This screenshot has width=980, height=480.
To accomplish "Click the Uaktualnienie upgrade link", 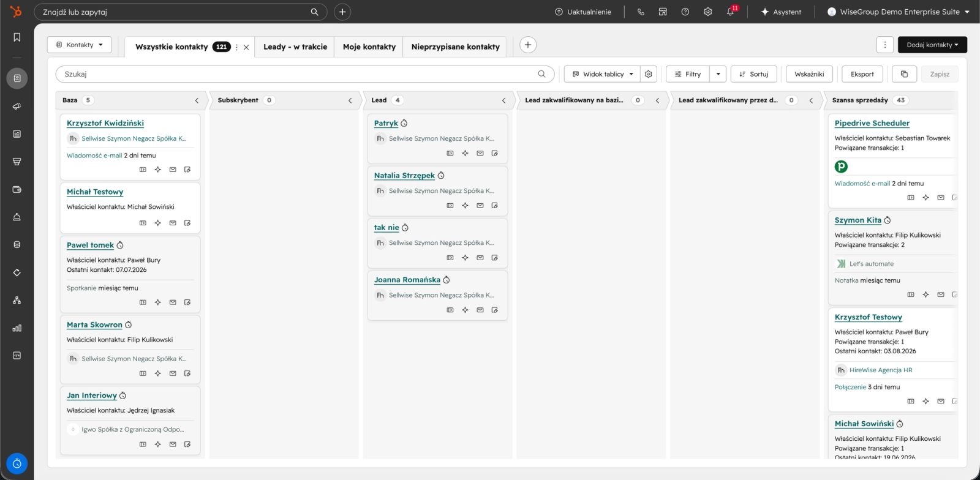I will tap(583, 12).
